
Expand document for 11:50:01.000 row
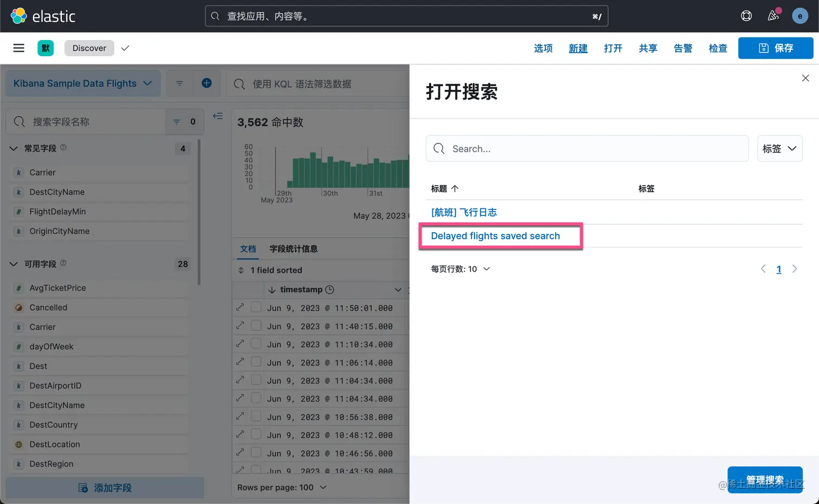240,307
